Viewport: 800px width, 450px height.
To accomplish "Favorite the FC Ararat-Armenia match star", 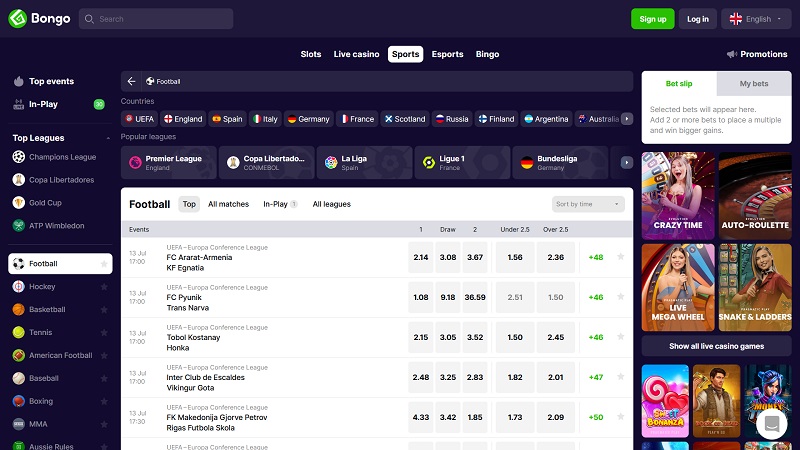I will click(620, 257).
